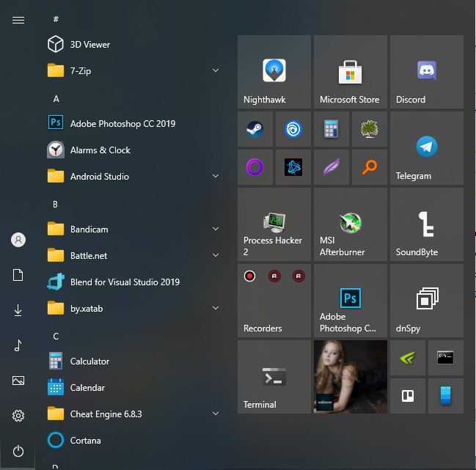Open the small Calculator tile
Screen dimensions: 476x470
point(332,129)
